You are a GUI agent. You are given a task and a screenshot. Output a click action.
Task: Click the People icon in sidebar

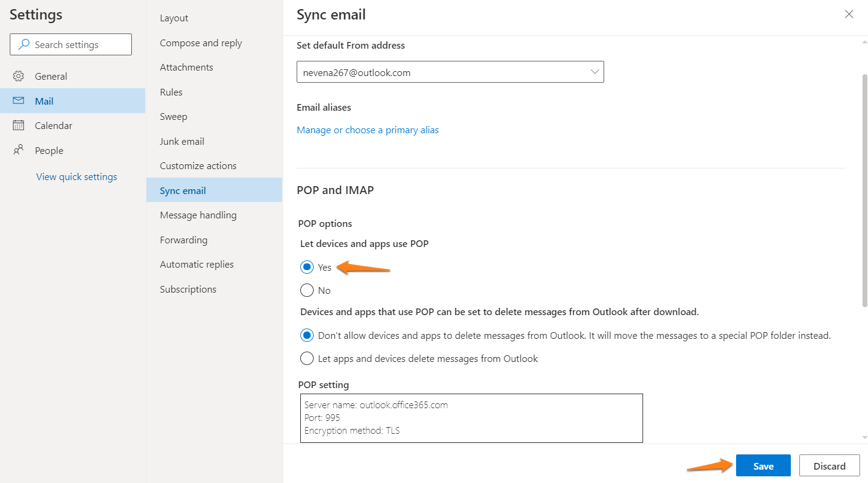[18, 150]
